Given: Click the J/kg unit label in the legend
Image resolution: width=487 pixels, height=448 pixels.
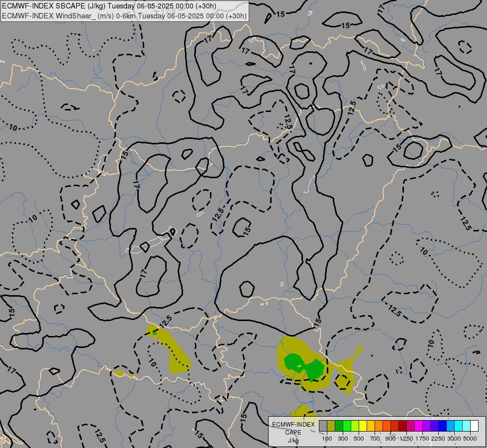Looking at the screenshot, I should [x=293, y=441].
